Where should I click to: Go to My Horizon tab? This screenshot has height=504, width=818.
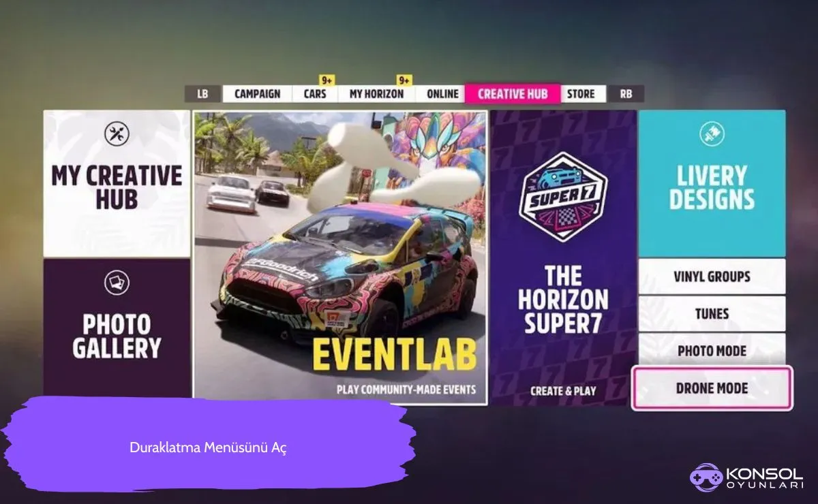pyautogui.click(x=376, y=94)
